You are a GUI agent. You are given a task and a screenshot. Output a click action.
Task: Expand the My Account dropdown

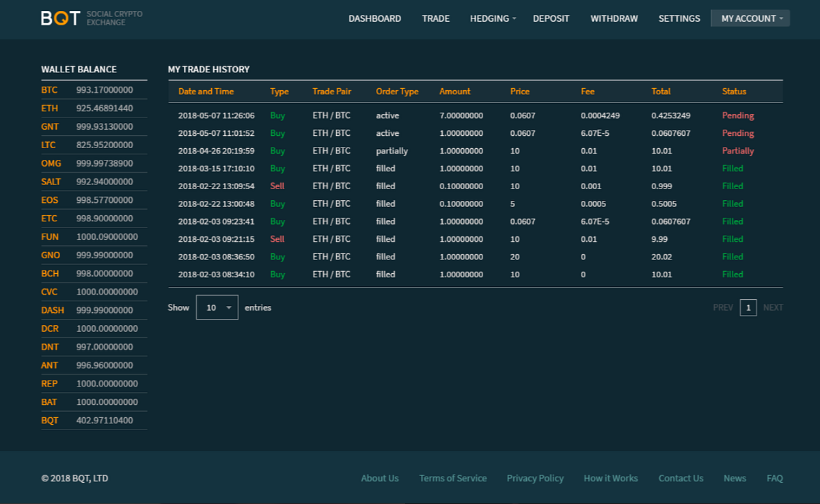[751, 18]
